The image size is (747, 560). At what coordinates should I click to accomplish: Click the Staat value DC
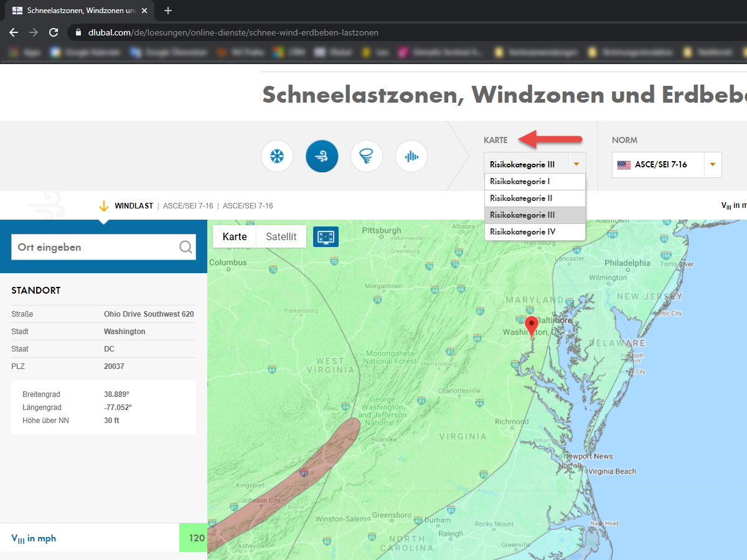[109, 349]
